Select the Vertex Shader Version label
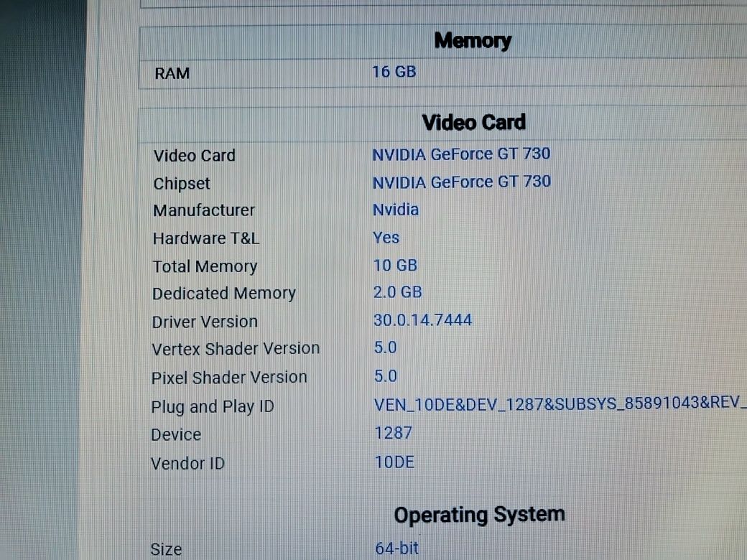Image resolution: width=747 pixels, height=560 pixels. 236,349
